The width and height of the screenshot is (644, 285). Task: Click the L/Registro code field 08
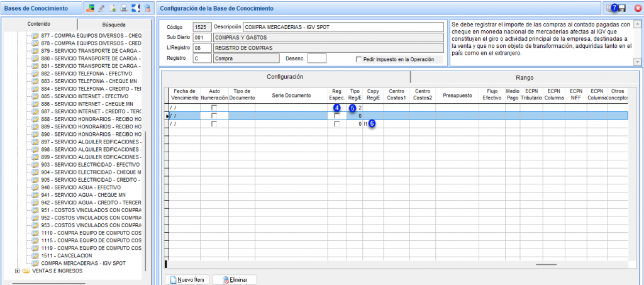(203, 48)
